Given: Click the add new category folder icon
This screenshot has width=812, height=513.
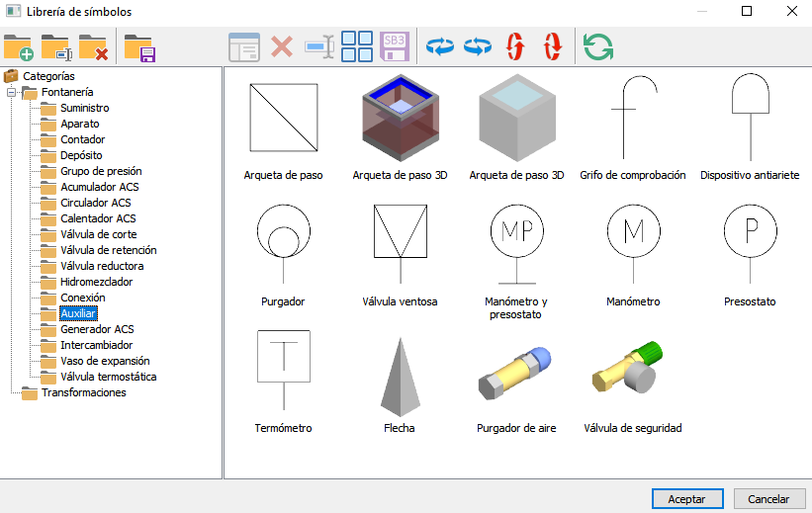Looking at the screenshot, I should tap(18, 47).
